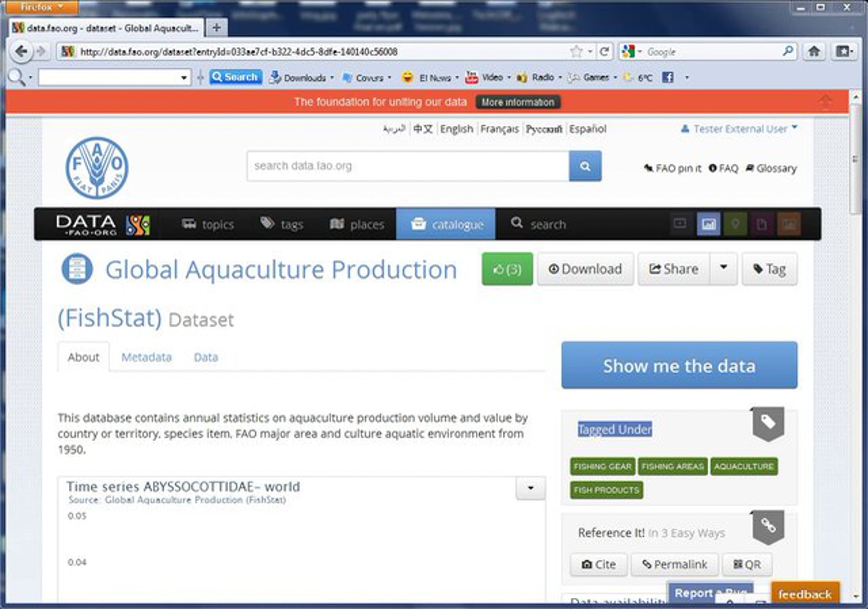Click the weather 6°C toolbar item
Screen dimensions: 868x609
pyautogui.click(x=638, y=77)
